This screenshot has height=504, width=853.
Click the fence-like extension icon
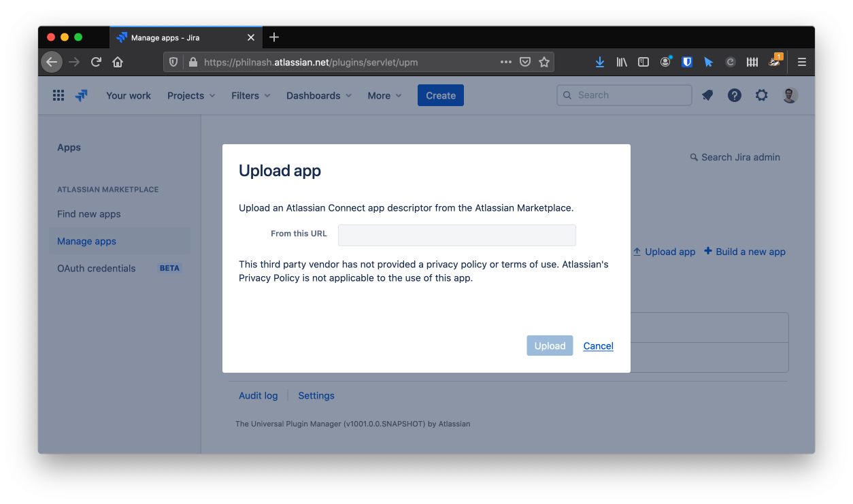point(752,62)
